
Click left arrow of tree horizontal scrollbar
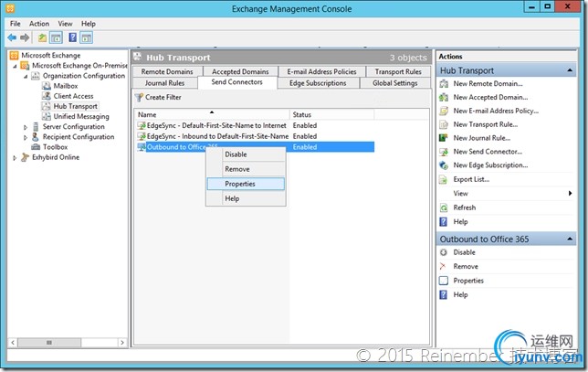(13, 343)
